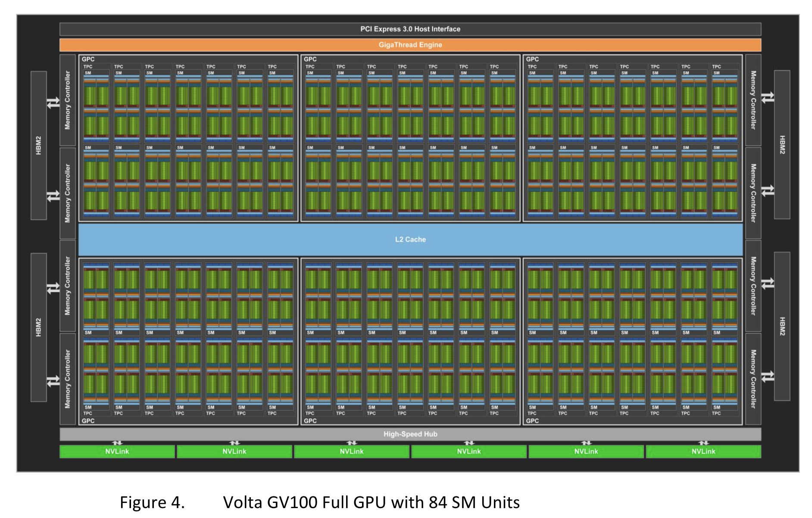Image resolution: width=812 pixels, height=518 pixels.
Task: Click the topmost right-side Memory Controller
Action: (x=753, y=100)
